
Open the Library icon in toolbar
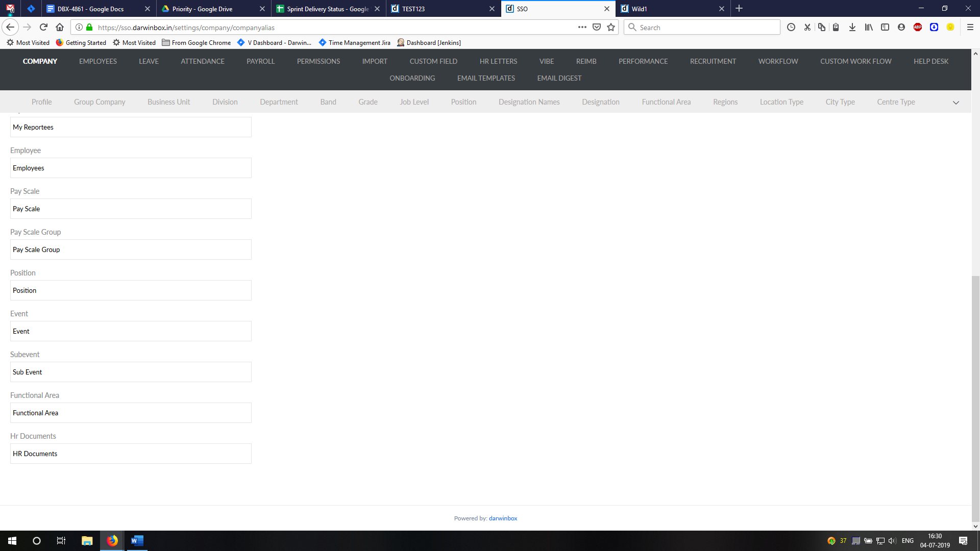coord(869,28)
